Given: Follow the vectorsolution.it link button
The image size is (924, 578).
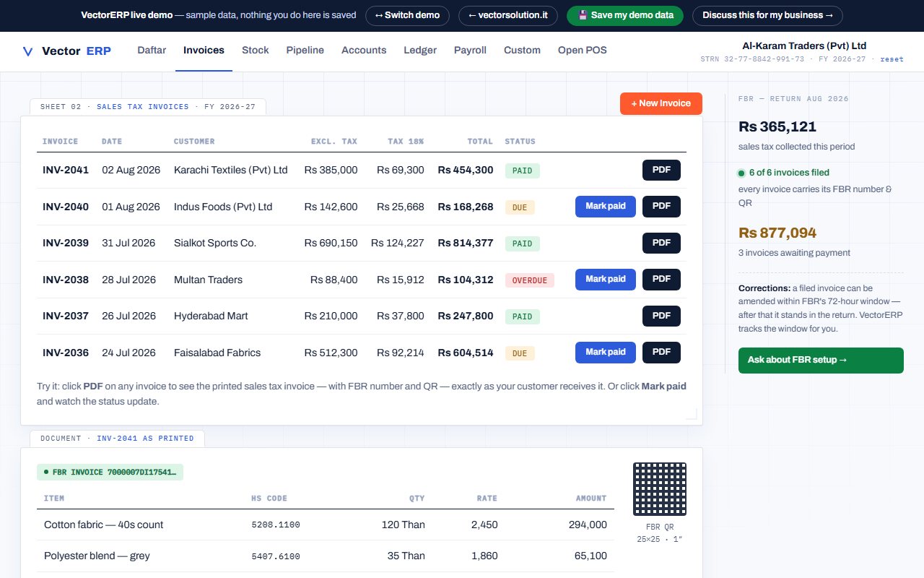Looking at the screenshot, I should point(508,15).
